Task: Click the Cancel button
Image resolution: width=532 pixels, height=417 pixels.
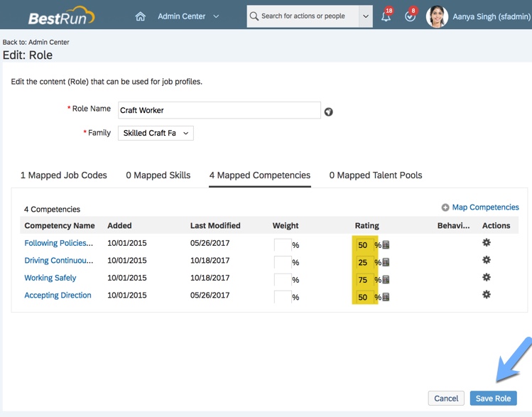Action: tap(446, 399)
